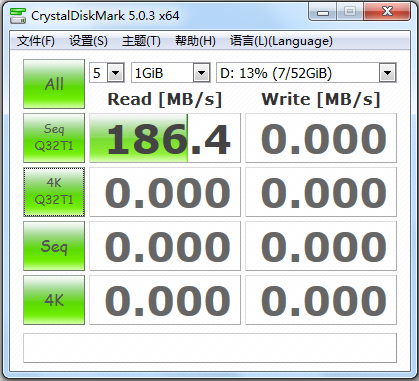Click the Seq read result 0.000
This screenshot has width=419, height=381.
[165, 246]
